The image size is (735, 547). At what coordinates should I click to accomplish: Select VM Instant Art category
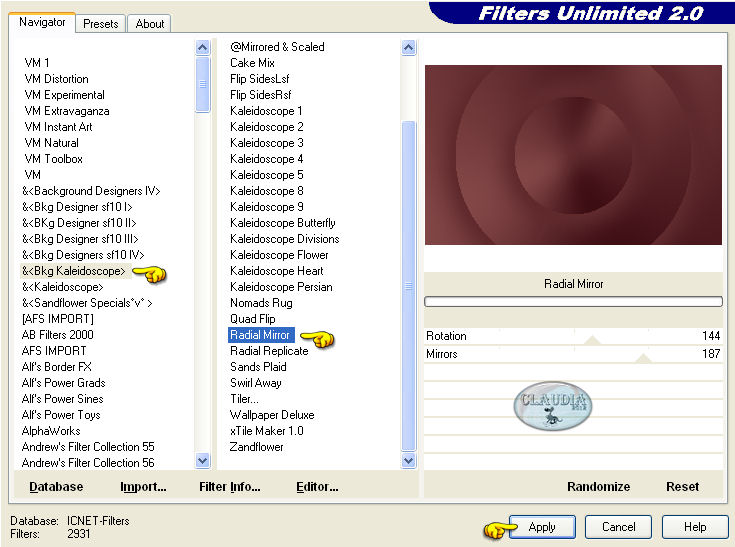pos(59,127)
